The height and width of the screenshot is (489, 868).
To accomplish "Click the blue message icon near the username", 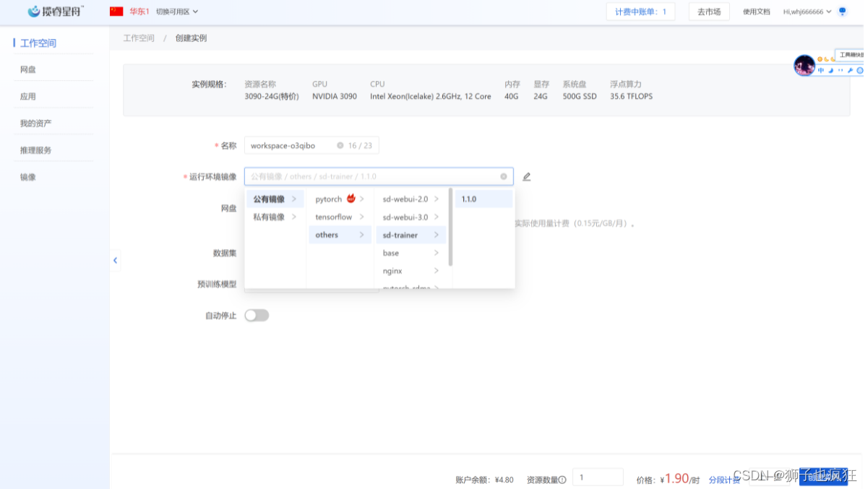I will 841,12.
